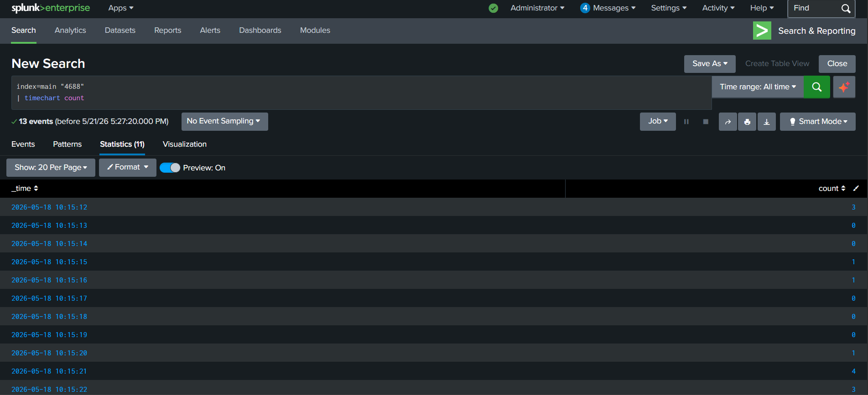Click count value 3 for 10:15:12
The width and height of the screenshot is (868, 395).
click(x=853, y=207)
